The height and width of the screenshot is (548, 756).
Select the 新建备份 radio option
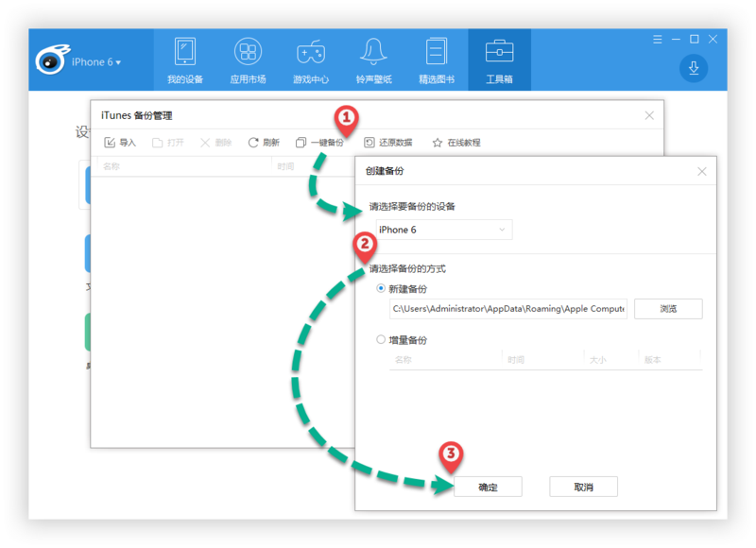pyautogui.click(x=381, y=289)
